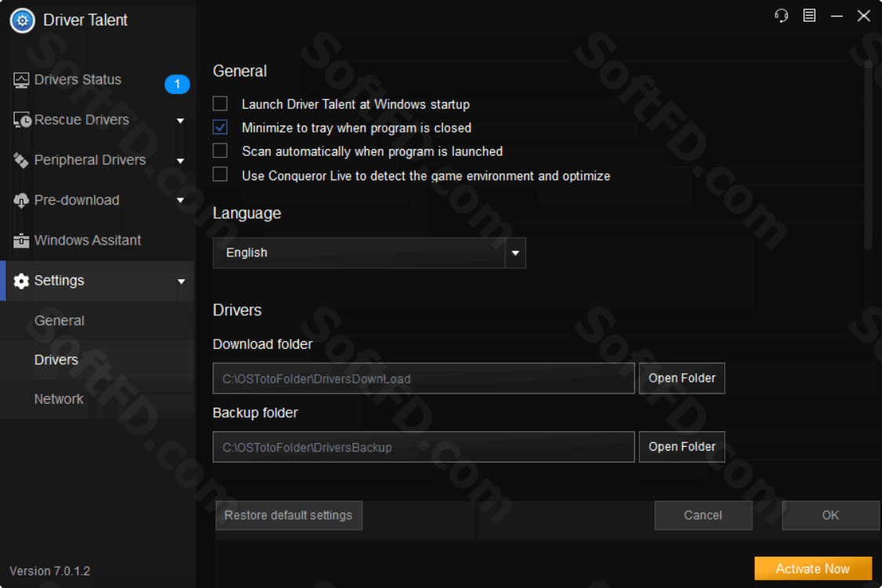Viewport: 882px width, 588px height.
Task: Expand the Pre-download submenu arrow
Action: pos(180,201)
